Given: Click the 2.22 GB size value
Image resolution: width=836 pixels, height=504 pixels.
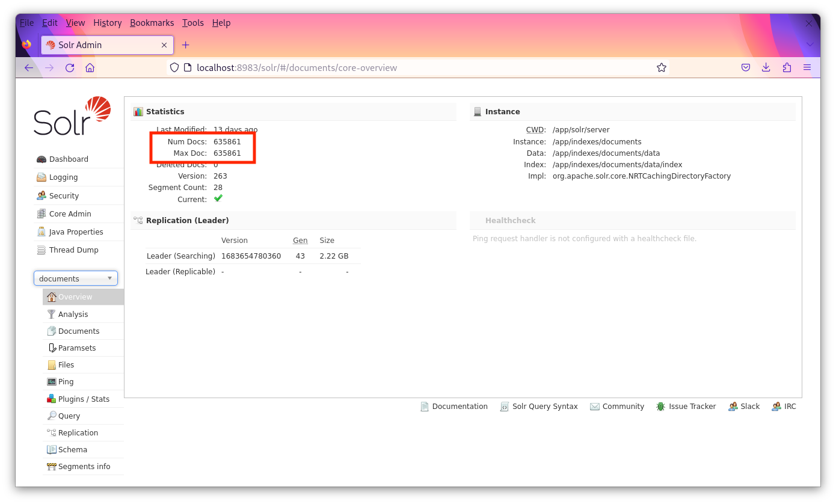Looking at the screenshot, I should tap(334, 256).
